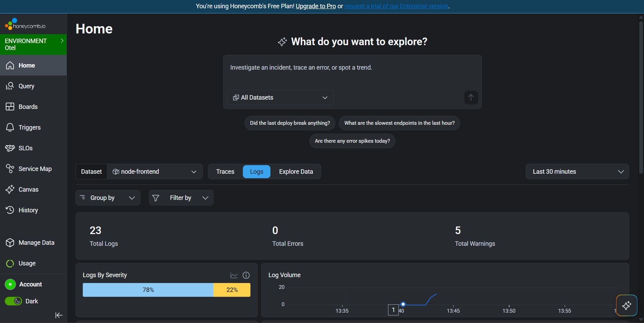Ask 'Are there any error spikes today?'
Viewport: 644px width, 323px height.
click(x=352, y=141)
